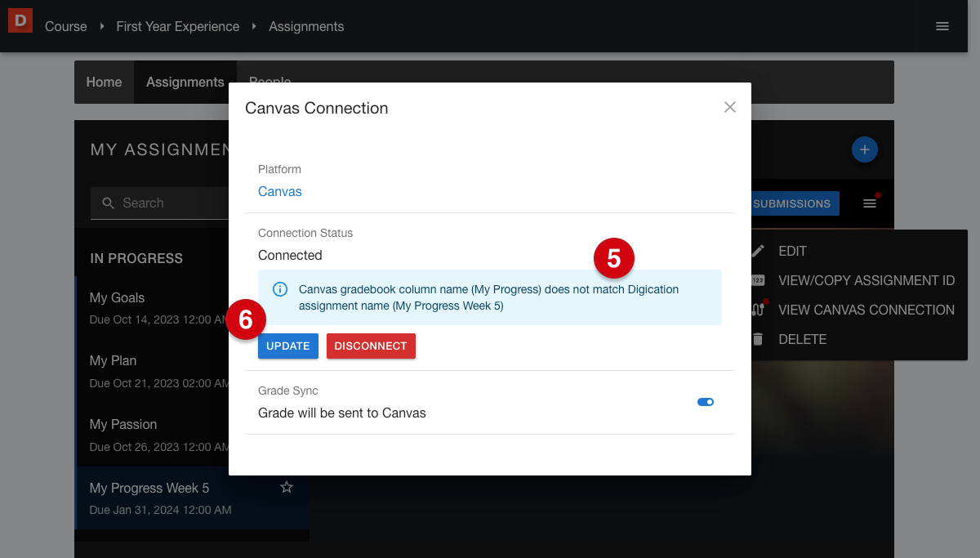Open the hamburger menu in top bar
This screenshot has width=980, height=558.
[942, 26]
